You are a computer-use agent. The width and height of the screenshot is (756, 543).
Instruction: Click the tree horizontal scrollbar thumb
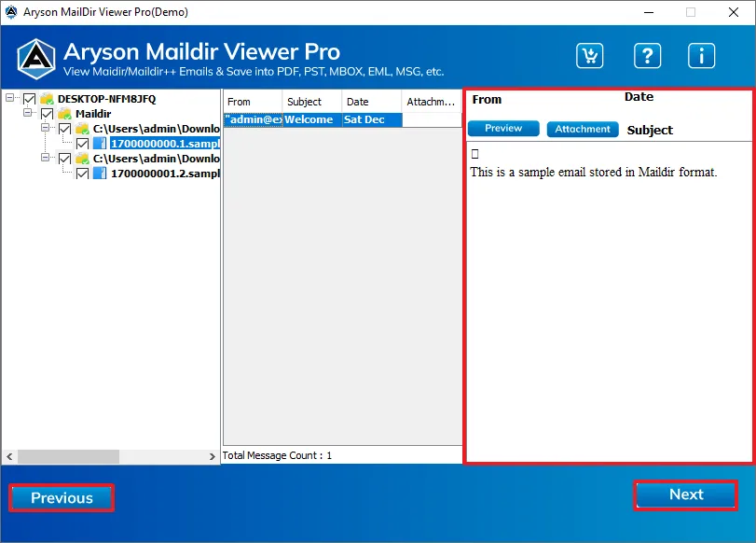click(68, 456)
